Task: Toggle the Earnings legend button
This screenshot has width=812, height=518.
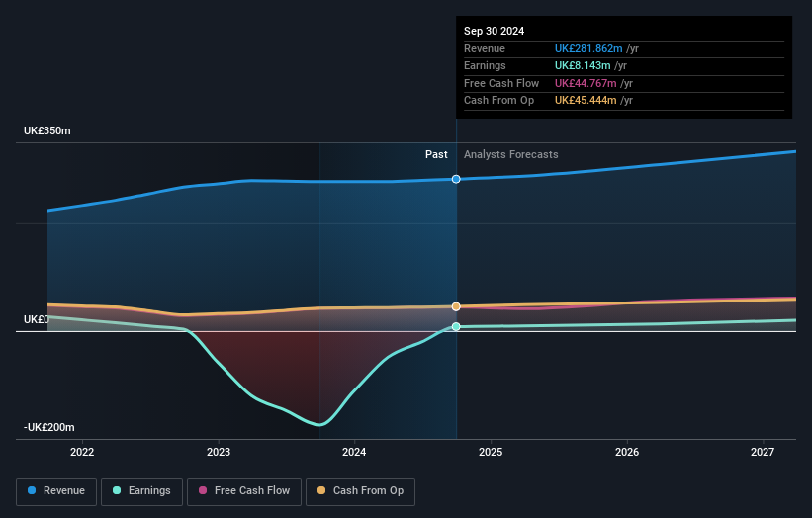Action: tap(141, 491)
